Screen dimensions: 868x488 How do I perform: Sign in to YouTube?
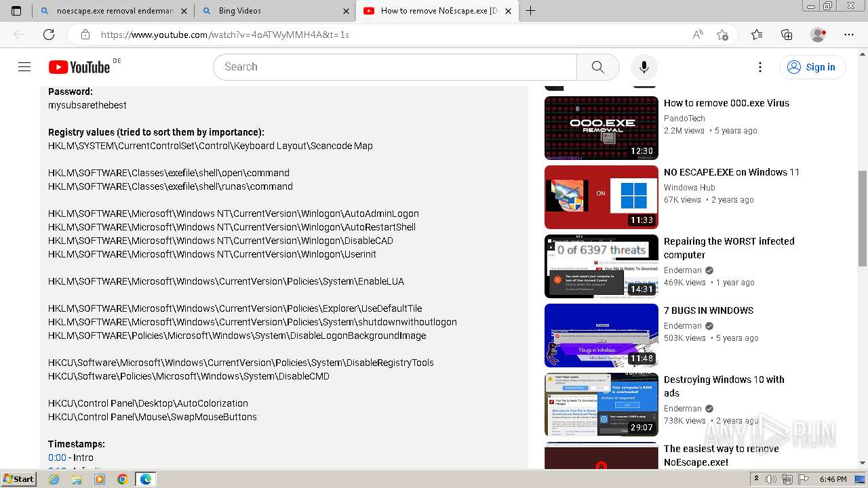(812, 66)
